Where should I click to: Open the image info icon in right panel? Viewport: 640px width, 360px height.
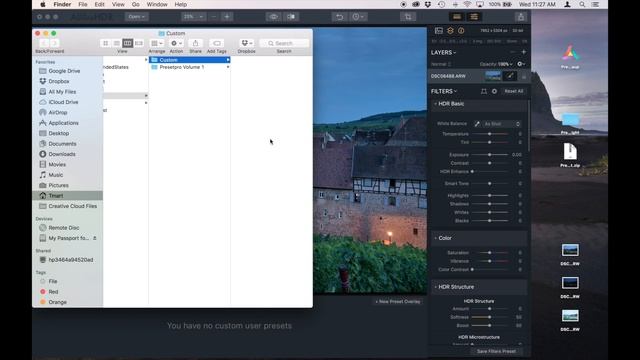461,31
